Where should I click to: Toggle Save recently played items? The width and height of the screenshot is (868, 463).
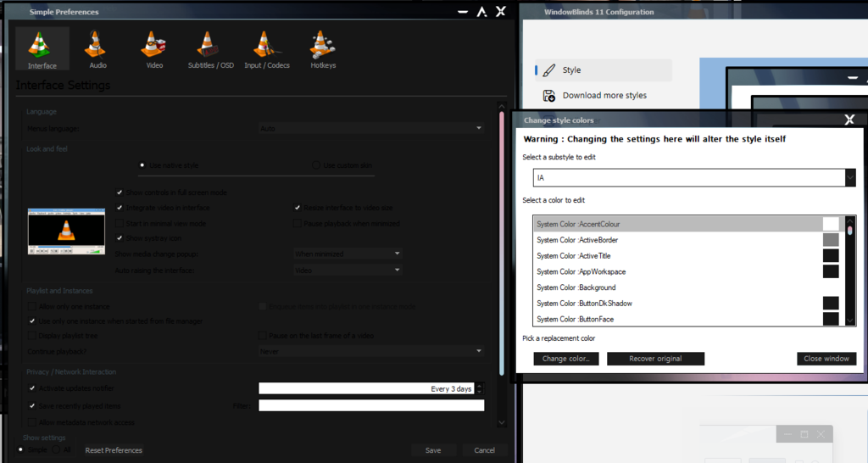(x=31, y=406)
